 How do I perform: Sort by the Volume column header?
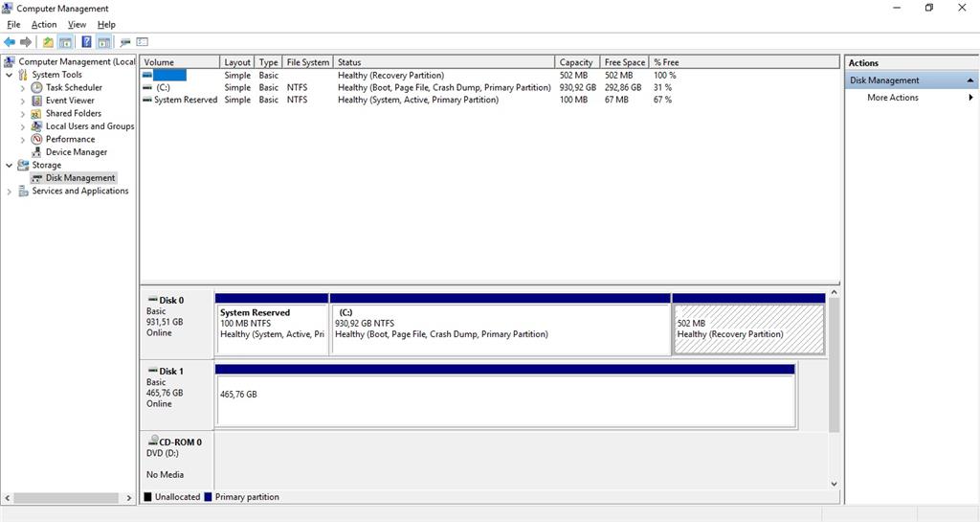coord(180,62)
